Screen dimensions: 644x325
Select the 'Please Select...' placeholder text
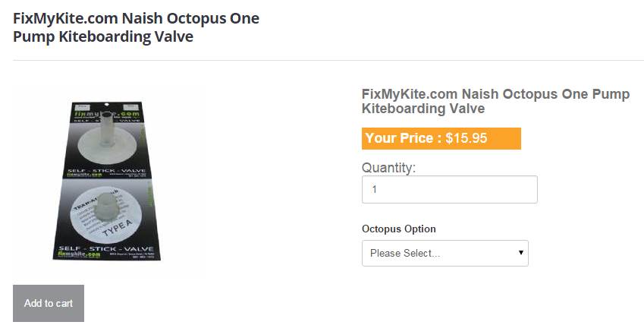click(405, 254)
